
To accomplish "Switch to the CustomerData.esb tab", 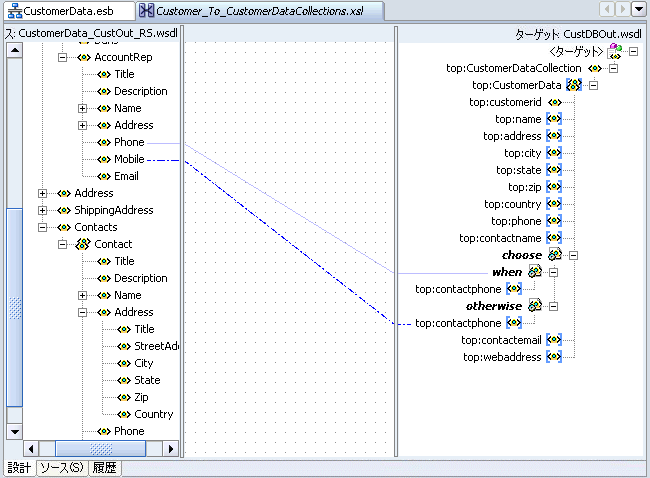I will [x=69, y=11].
